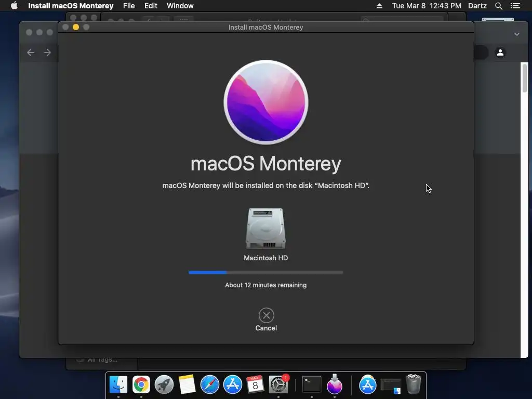Open the Dartz user menu

[477, 6]
